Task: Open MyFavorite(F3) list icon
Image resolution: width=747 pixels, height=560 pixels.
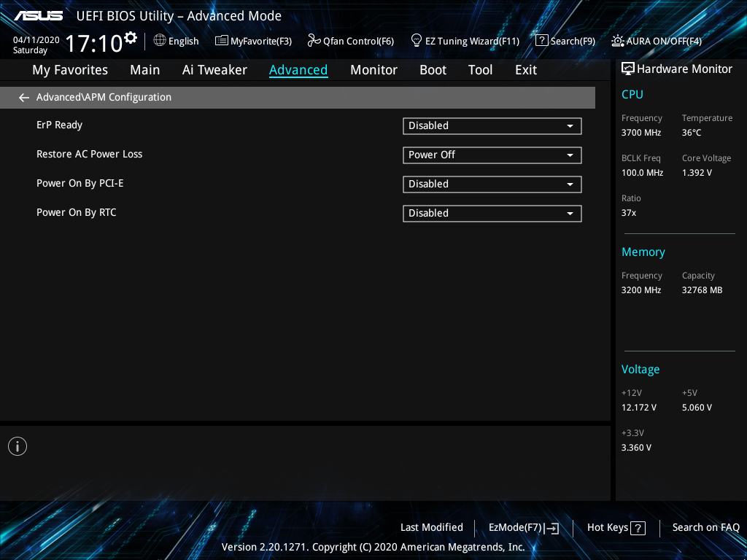Action: [x=222, y=41]
